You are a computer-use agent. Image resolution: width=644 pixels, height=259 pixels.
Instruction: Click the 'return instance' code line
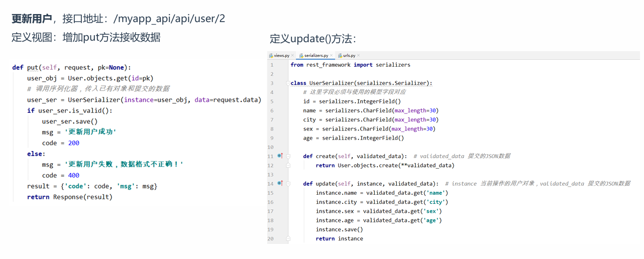tap(339, 238)
